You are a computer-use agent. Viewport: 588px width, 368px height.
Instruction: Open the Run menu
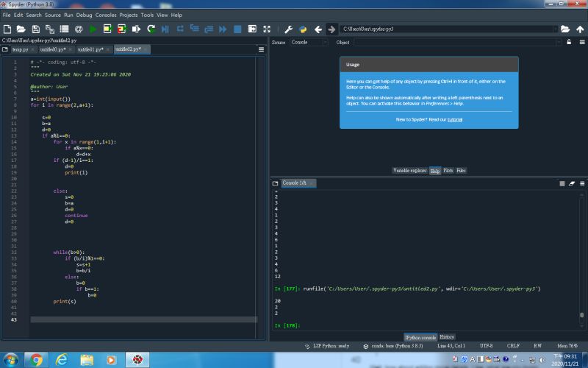68,15
